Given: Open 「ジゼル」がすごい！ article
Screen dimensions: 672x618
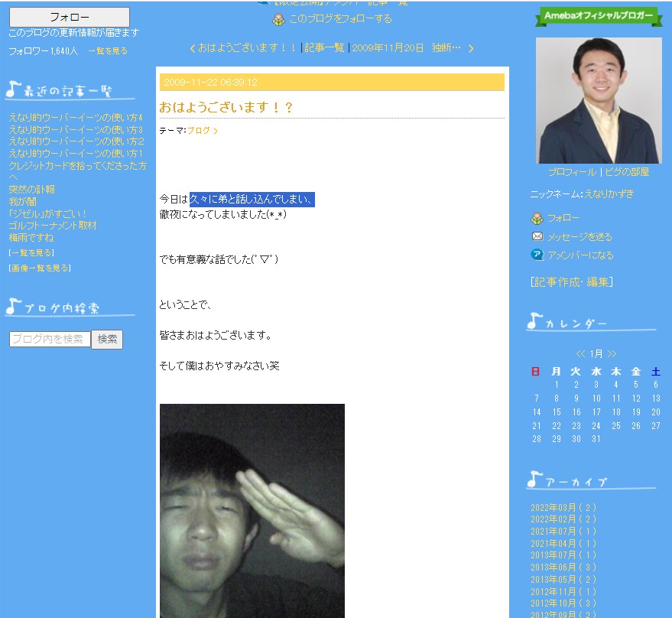Looking at the screenshot, I should tap(47, 213).
